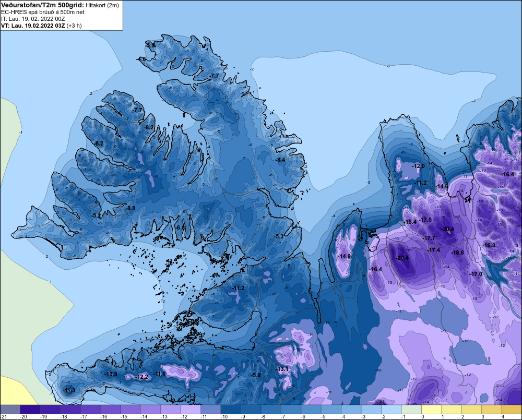522x420 pixels.
Task: Click legend swatch between 3 and 4
Action: (x=492, y=409)
